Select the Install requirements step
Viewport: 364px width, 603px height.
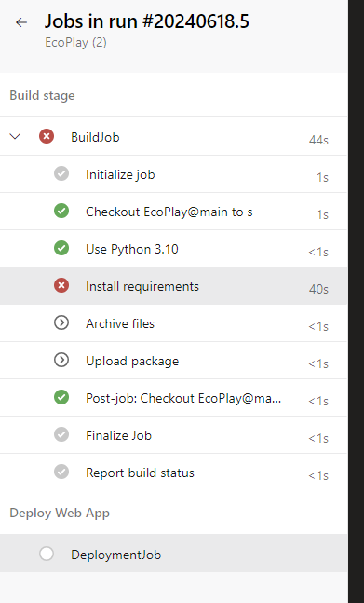click(x=173, y=286)
